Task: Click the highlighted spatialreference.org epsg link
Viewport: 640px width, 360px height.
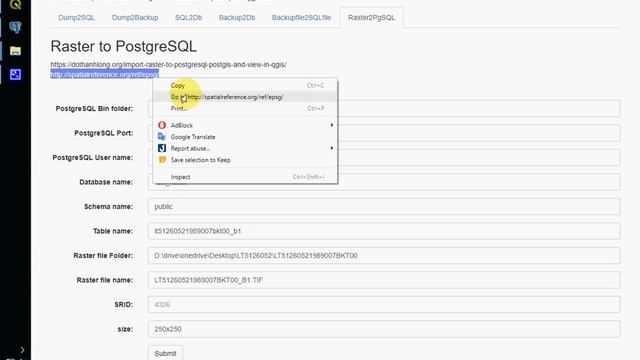Action: pyautogui.click(x=104, y=74)
